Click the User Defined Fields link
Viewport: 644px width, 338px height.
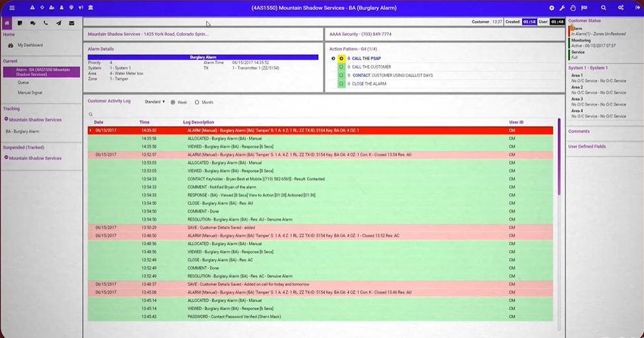[x=587, y=147]
